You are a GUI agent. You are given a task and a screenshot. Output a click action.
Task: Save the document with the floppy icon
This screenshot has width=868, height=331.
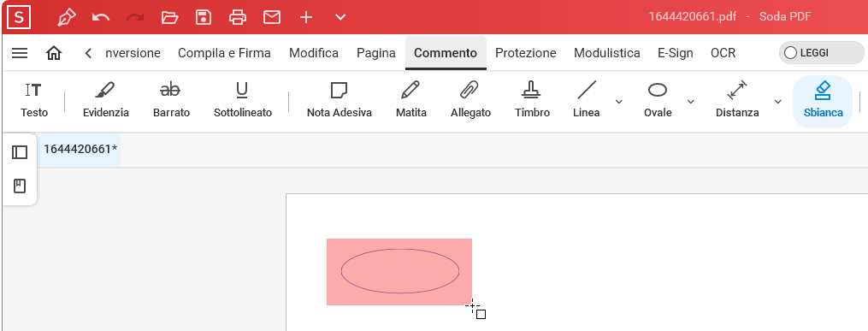click(204, 17)
